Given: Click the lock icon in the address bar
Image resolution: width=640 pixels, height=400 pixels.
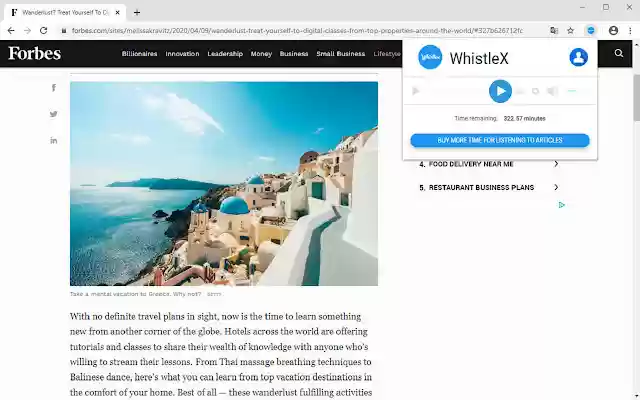Looking at the screenshot, I should tap(64, 31).
